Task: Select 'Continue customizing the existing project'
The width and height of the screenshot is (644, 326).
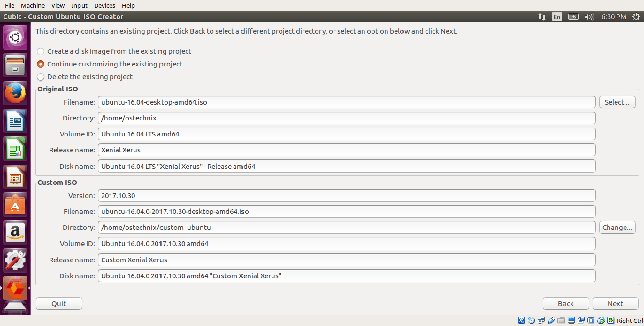Action: point(41,64)
